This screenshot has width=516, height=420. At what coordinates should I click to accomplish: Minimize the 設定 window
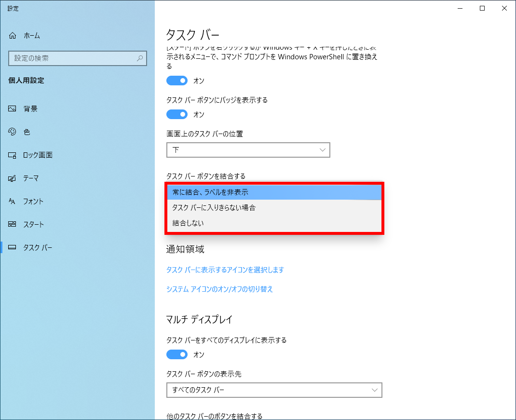[x=460, y=8]
